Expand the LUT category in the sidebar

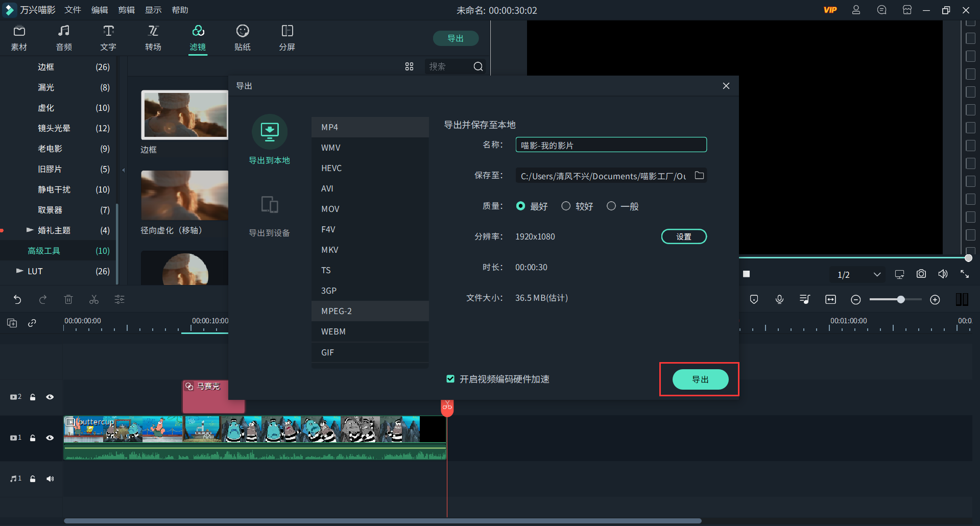click(19, 271)
